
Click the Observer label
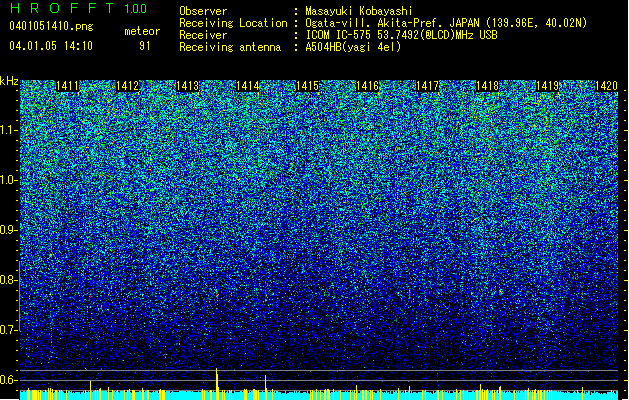pyautogui.click(x=203, y=11)
